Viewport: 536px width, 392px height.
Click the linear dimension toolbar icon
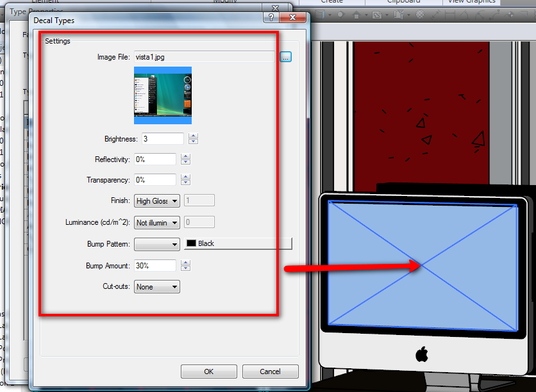pyautogui.click(x=450, y=15)
